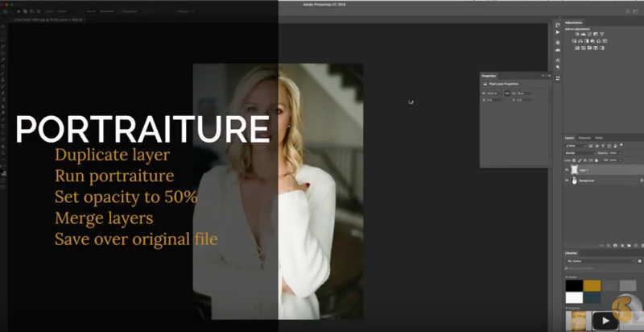Select the Layer 1 layer row
This screenshot has height=332, width=644.
tap(603, 170)
